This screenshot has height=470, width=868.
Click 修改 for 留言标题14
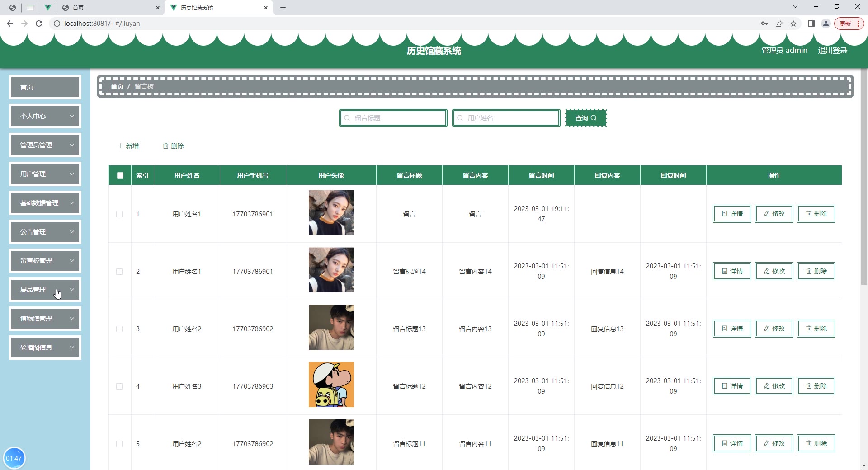pos(774,271)
